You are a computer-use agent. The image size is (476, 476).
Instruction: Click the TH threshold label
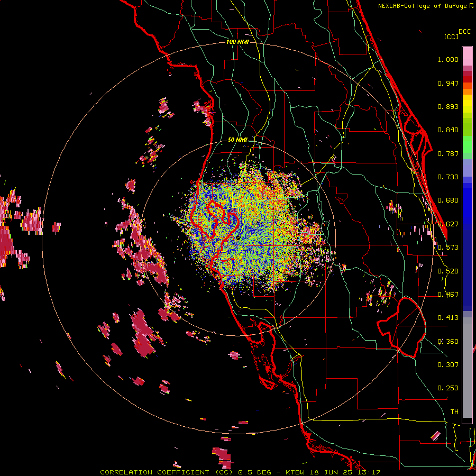click(x=454, y=412)
